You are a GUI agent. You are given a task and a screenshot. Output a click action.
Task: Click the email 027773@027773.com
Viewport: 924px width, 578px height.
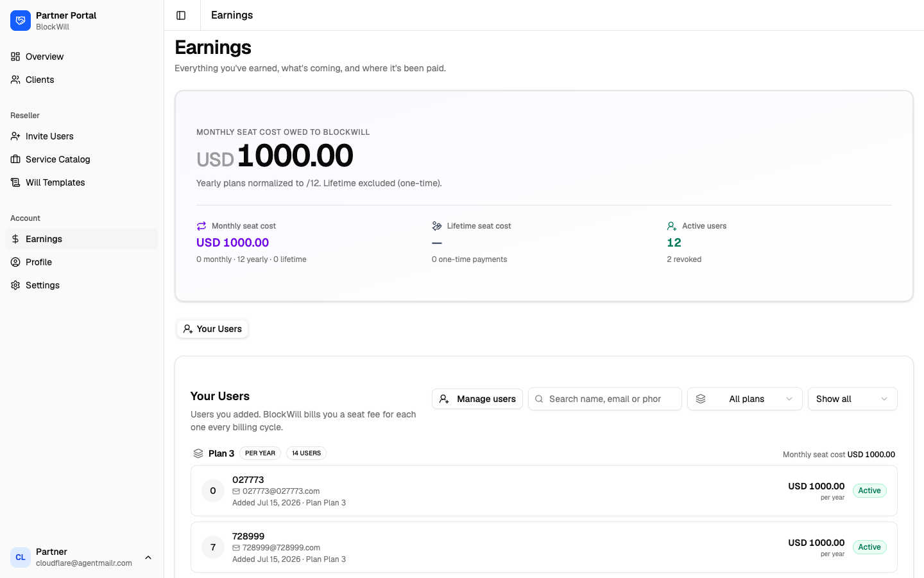281,491
